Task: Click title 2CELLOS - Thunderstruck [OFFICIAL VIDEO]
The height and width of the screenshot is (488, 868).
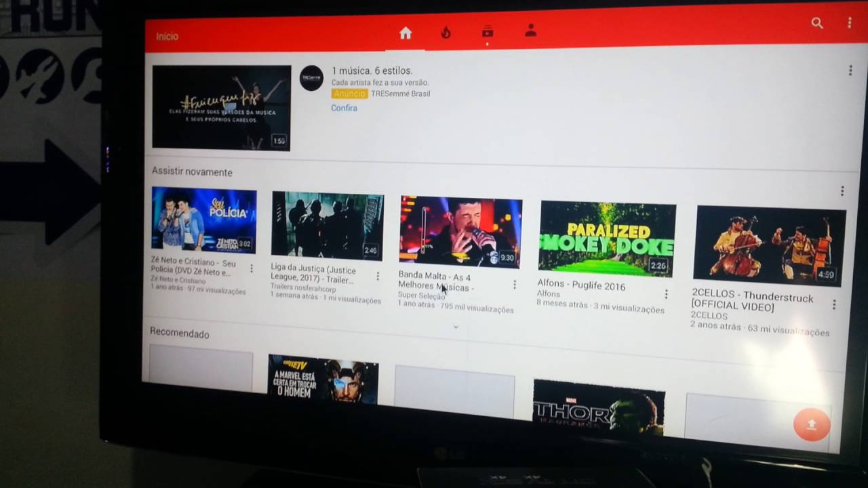Action: click(x=753, y=301)
